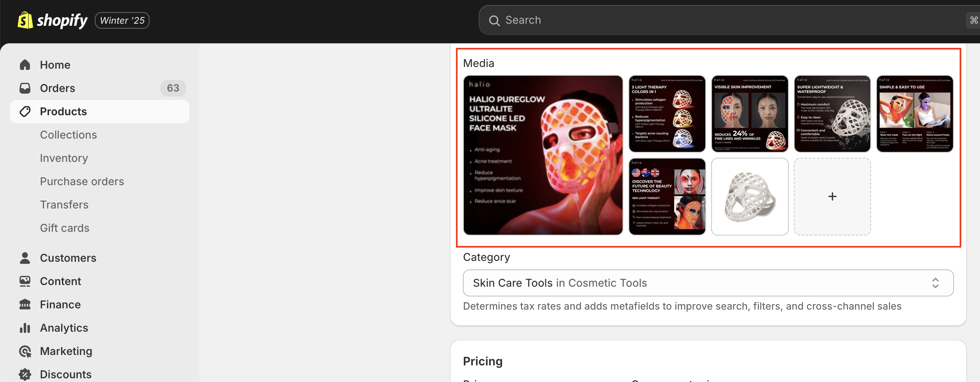980x382 pixels.
Task: Click the Home house icon
Action: 25,65
